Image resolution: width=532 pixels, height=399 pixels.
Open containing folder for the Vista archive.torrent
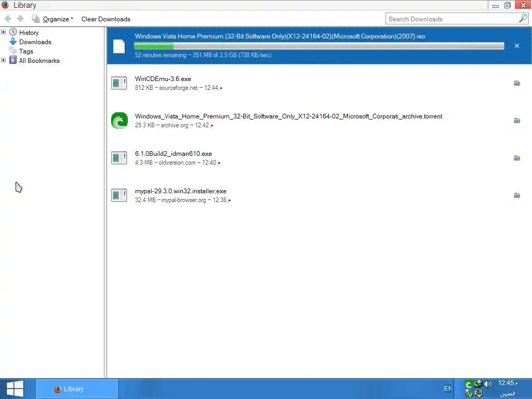(517, 121)
